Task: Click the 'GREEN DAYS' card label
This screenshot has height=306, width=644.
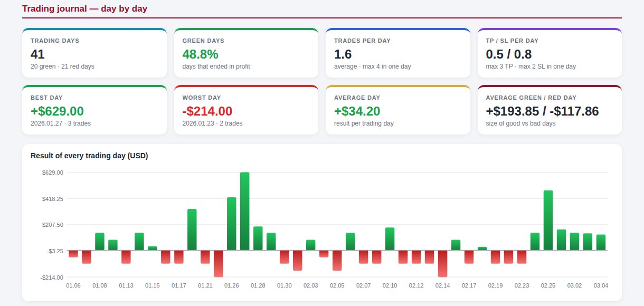Action: point(203,41)
